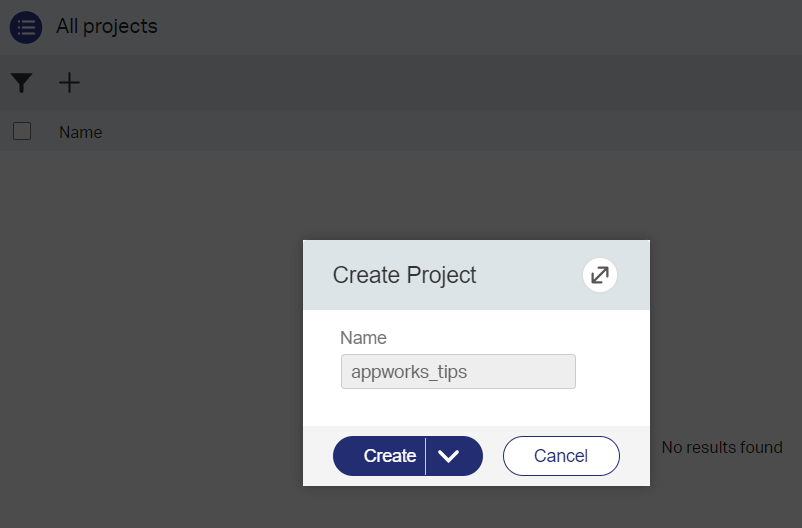The image size is (802, 528).
Task: Click the dialog footer between Create and Cancel
Action: [493, 457]
